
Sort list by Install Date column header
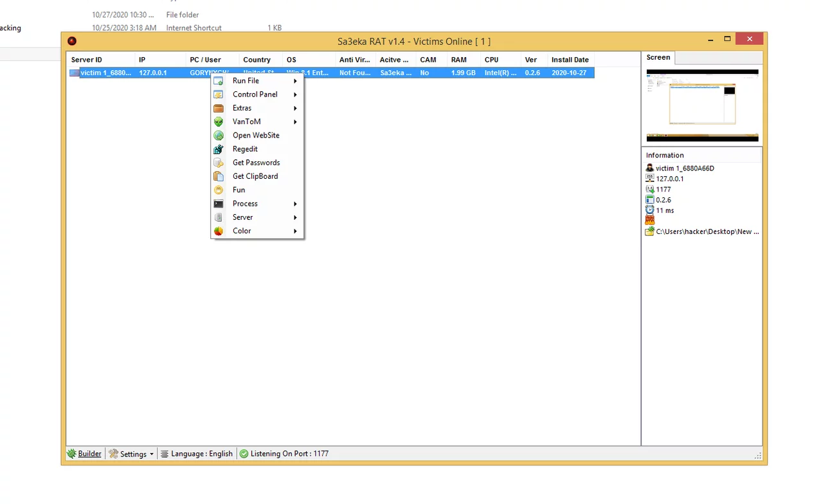570,60
